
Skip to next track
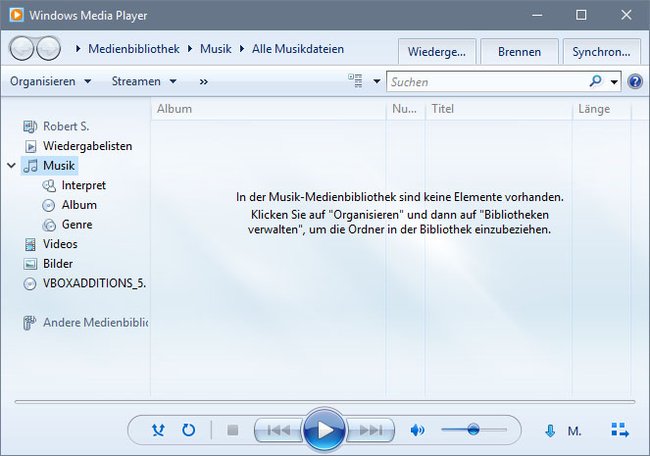pos(370,430)
